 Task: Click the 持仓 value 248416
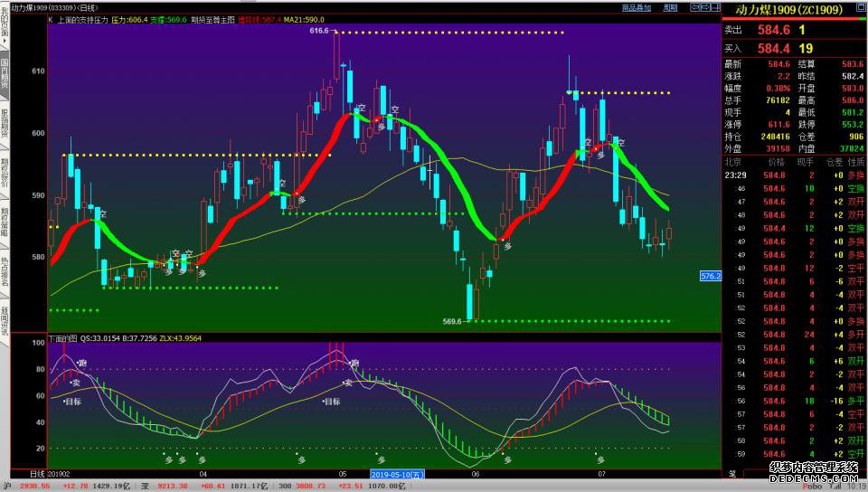pos(776,137)
